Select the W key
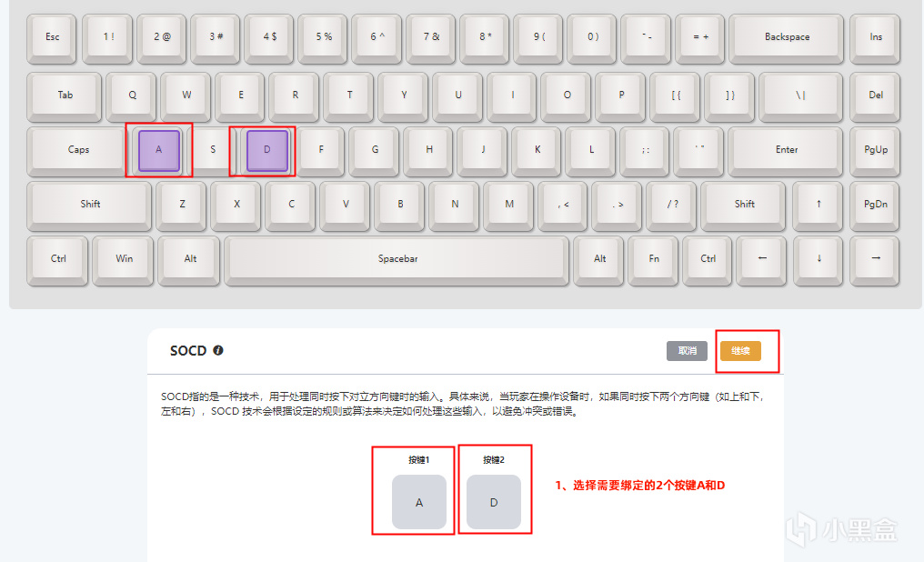This screenshot has height=562, width=924. tap(186, 96)
